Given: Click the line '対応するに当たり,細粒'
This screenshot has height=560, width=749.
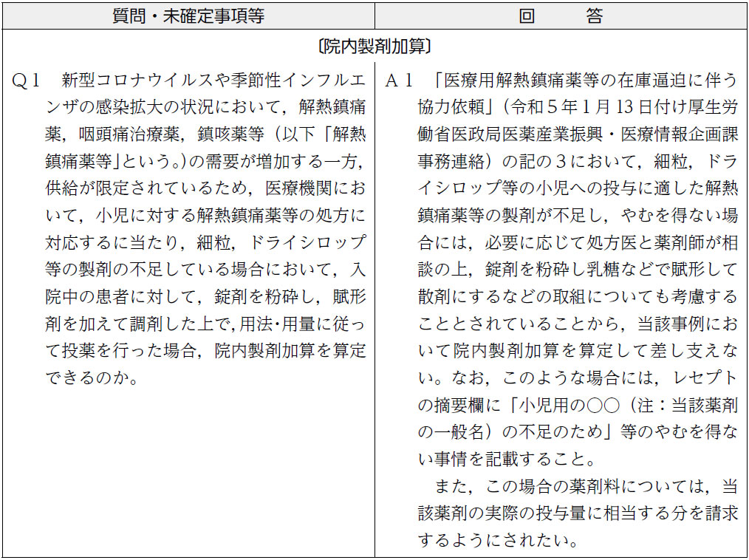Looking at the screenshot, I should [x=205, y=242].
